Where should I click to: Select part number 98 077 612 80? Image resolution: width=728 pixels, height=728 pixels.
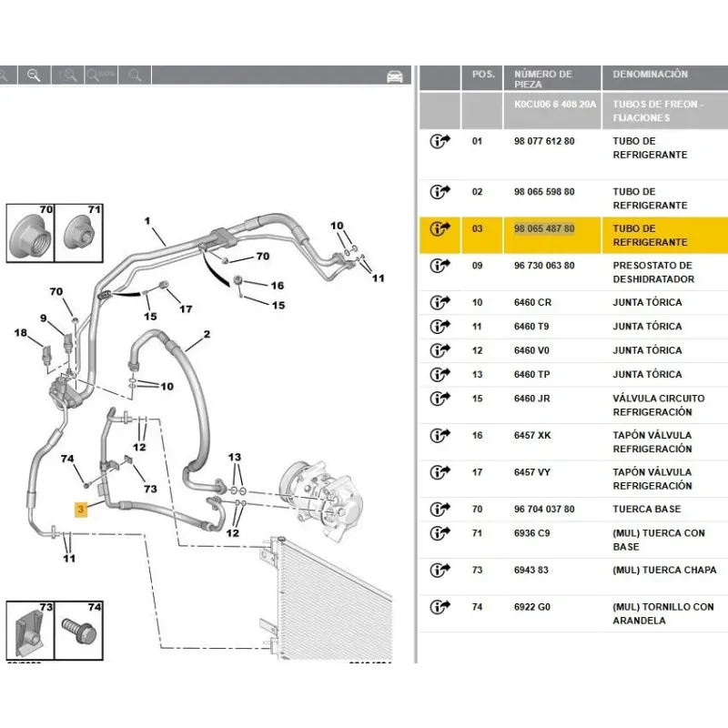click(544, 142)
